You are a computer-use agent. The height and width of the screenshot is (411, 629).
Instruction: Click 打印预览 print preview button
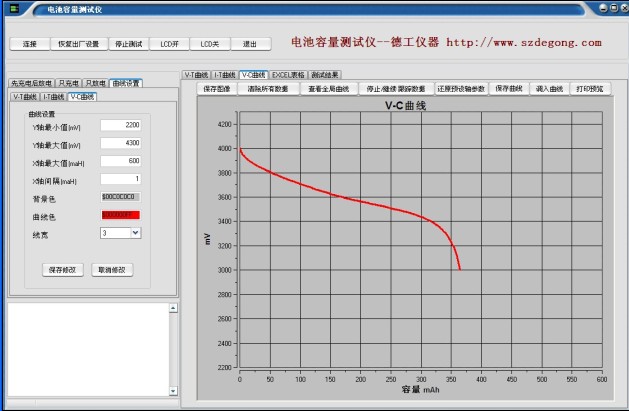(x=591, y=89)
